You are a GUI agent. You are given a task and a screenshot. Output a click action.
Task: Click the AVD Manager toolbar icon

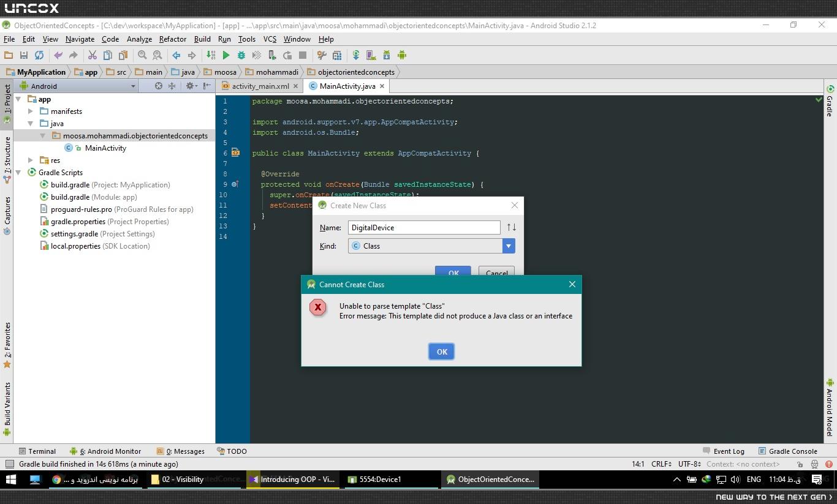click(371, 55)
